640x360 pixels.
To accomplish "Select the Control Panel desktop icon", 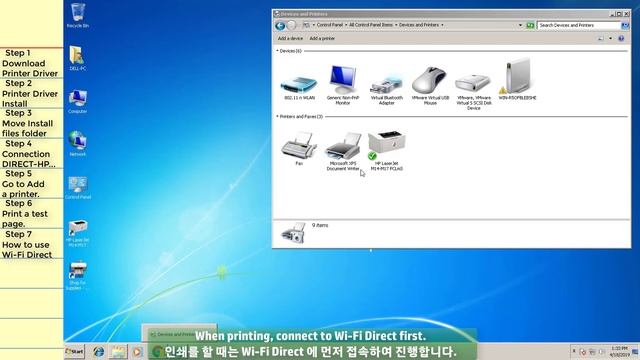I will 78,188.
